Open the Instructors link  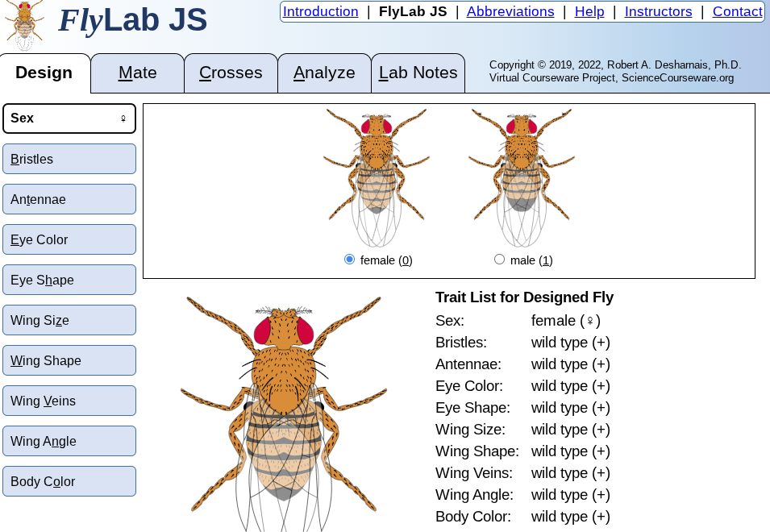click(658, 11)
